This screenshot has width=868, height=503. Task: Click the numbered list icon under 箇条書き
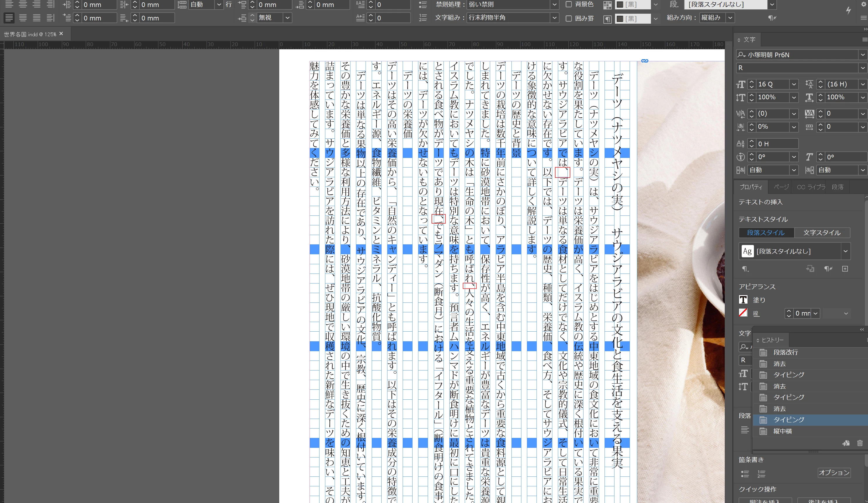coord(761,474)
